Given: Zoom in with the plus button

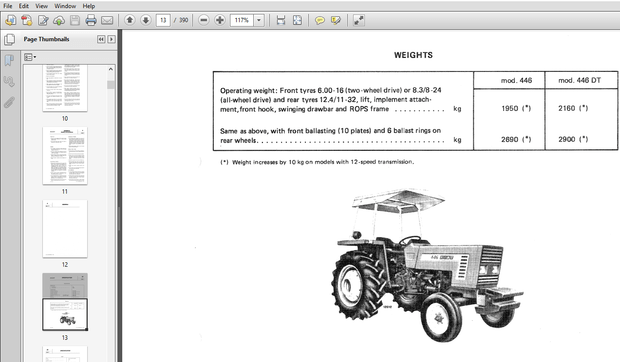Looking at the screenshot, I should [x=220, y=20].
